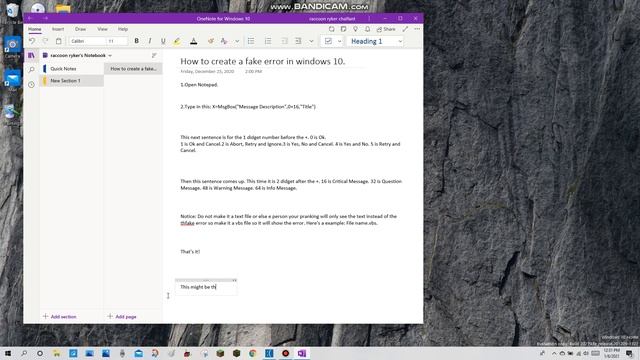Open the notebook sync status icon
Image resolution: width=640 pixels, height=360 pixels.
[331, 29]
